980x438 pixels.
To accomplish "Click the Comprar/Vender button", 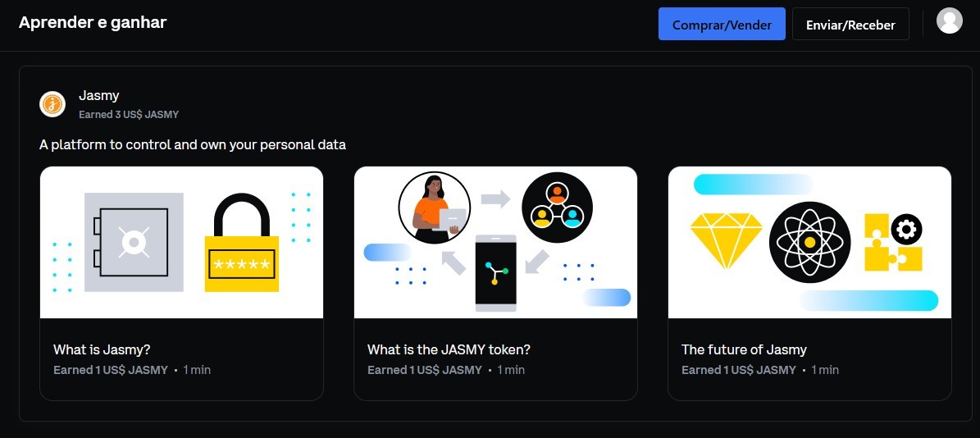I will 721,24.
